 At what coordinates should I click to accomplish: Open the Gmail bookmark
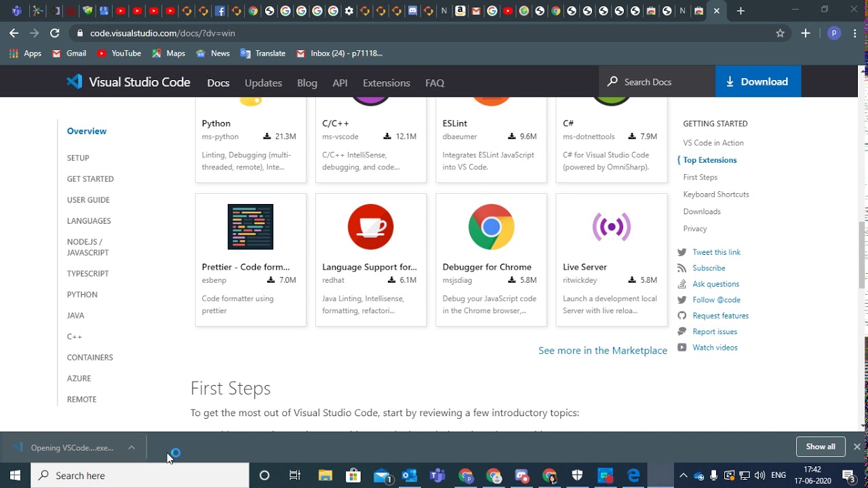[x=69, y=54]
